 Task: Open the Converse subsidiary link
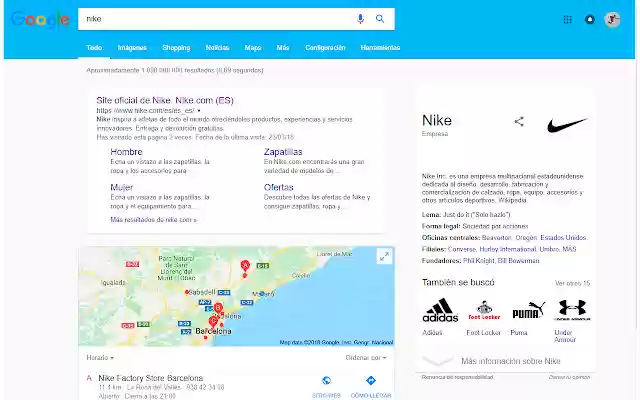tap(462, 249)
